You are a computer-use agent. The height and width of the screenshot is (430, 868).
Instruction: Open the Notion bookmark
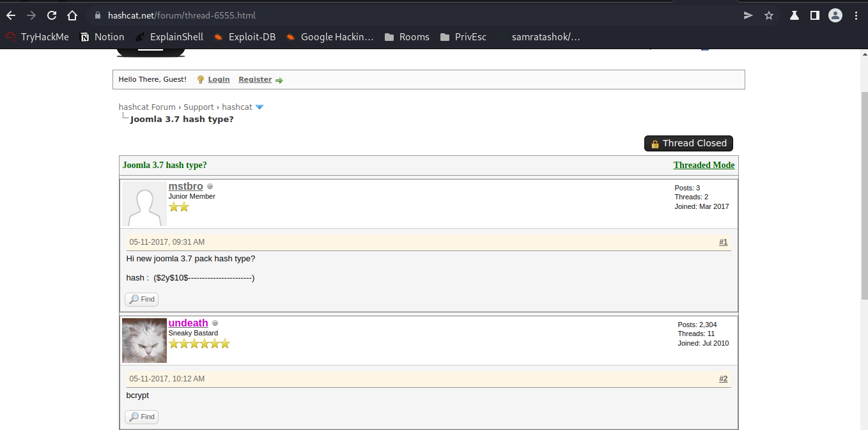(x=102, y=37)
